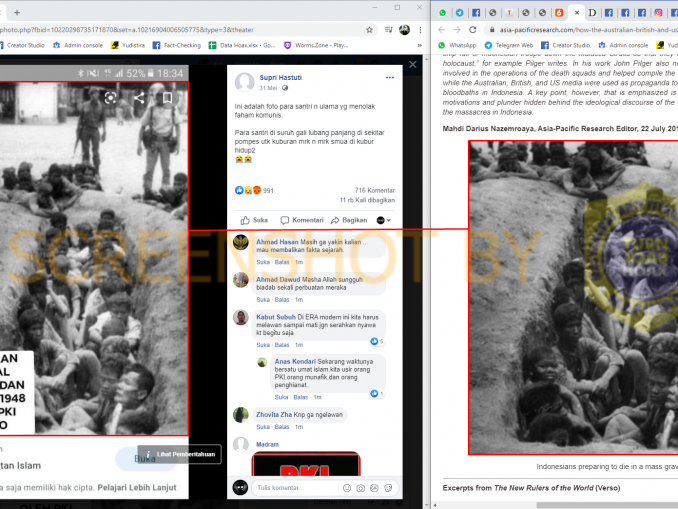Close the active tab in right browser
The image size is (678, 509).
pos(576,13)
